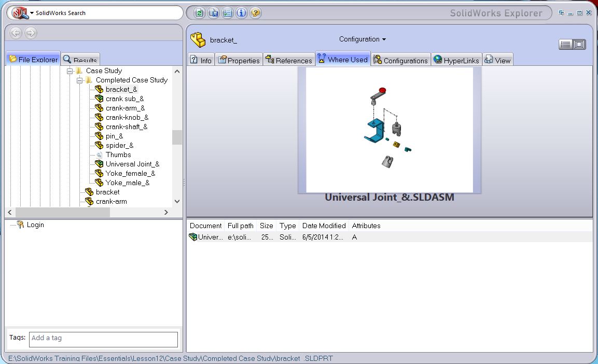The image size is (598, 364).
Task: Collapse the Completed Case Study folder
Action: pos(80,80)
